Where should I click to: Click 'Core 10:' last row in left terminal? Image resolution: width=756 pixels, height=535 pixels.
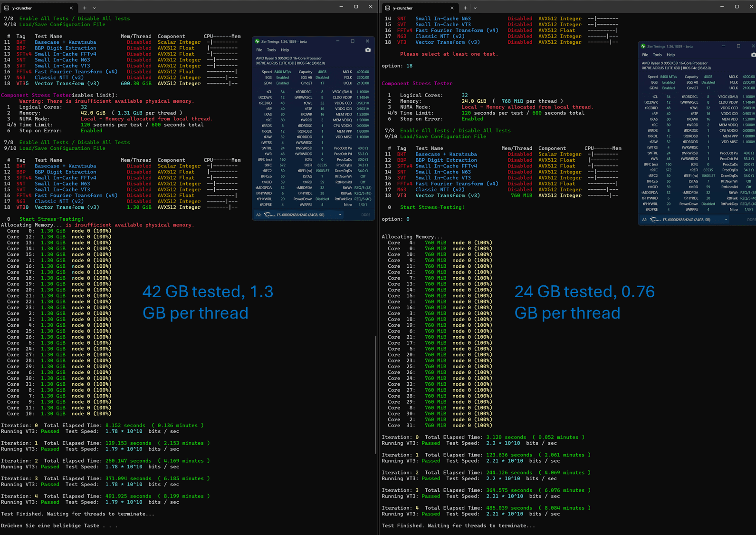tap(59, 414)
